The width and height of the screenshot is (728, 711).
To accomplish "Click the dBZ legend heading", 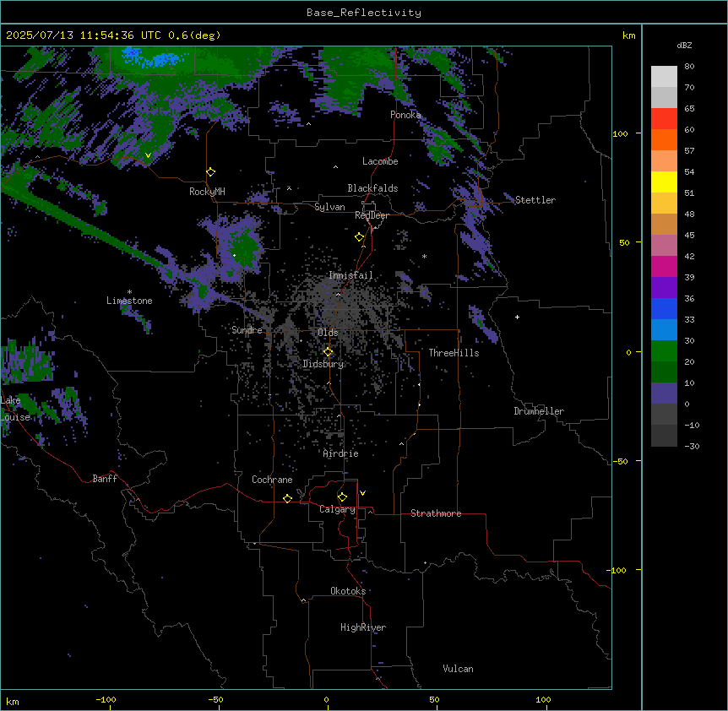I will pyautogui.click(x=684, y=45).
